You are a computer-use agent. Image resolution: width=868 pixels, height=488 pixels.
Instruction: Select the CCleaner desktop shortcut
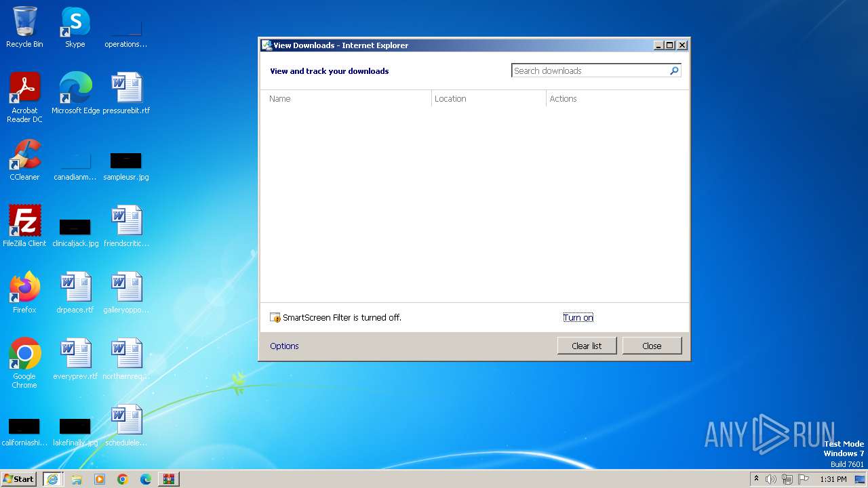click(24, 160)
